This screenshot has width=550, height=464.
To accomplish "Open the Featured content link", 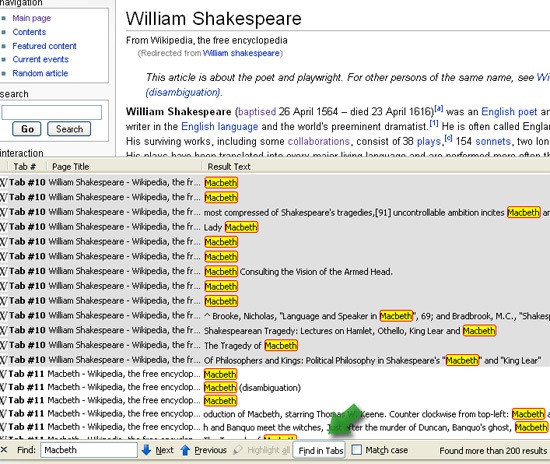I will (44, 46).
